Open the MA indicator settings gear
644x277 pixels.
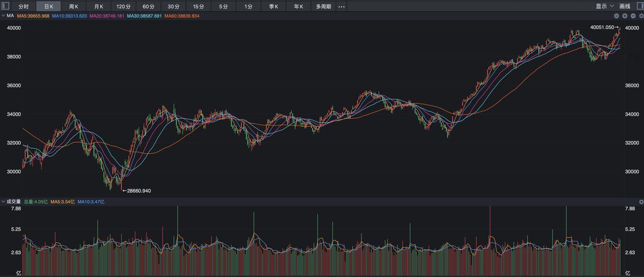(x=641, y=16)
